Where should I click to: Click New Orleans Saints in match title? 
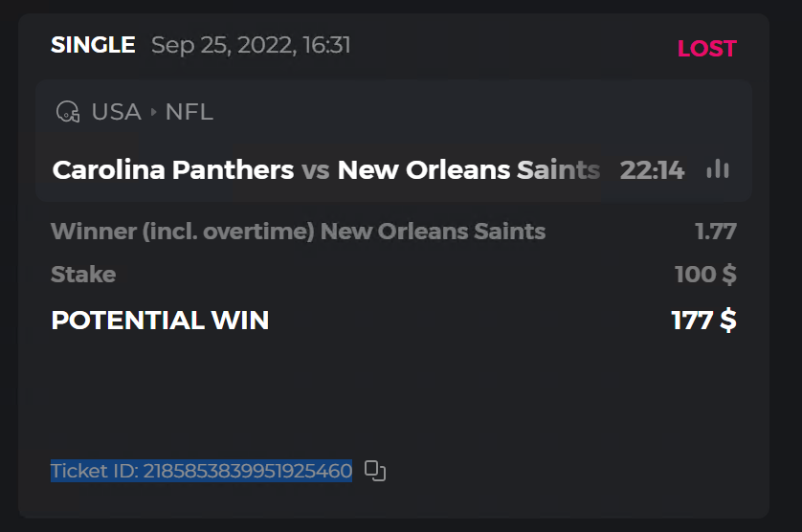click(x=469, y=170)
